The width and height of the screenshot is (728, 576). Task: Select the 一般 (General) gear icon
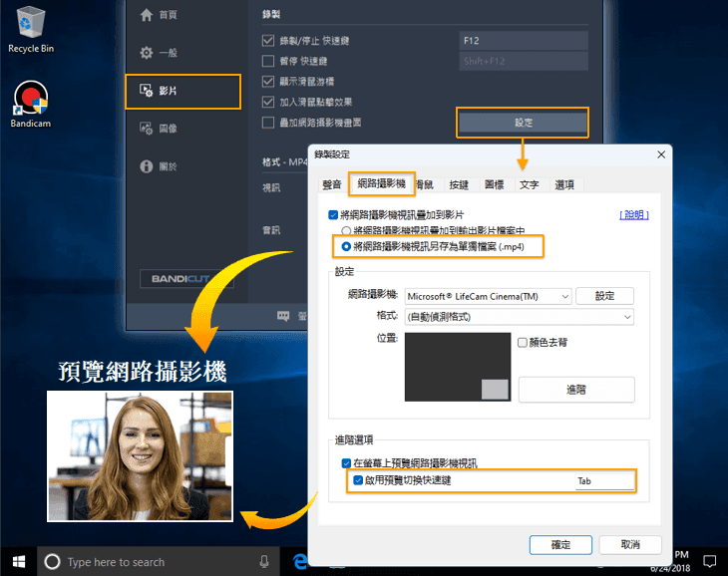[147, 53]
